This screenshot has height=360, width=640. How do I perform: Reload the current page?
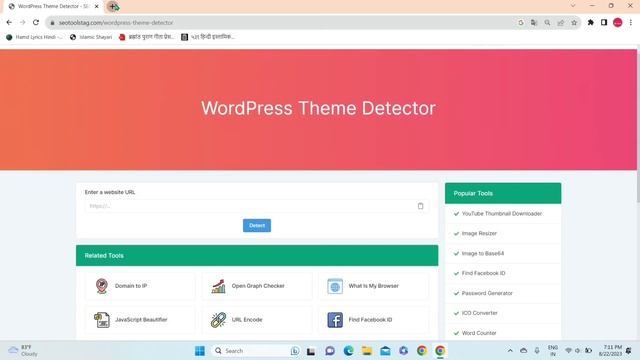(36, 22)
